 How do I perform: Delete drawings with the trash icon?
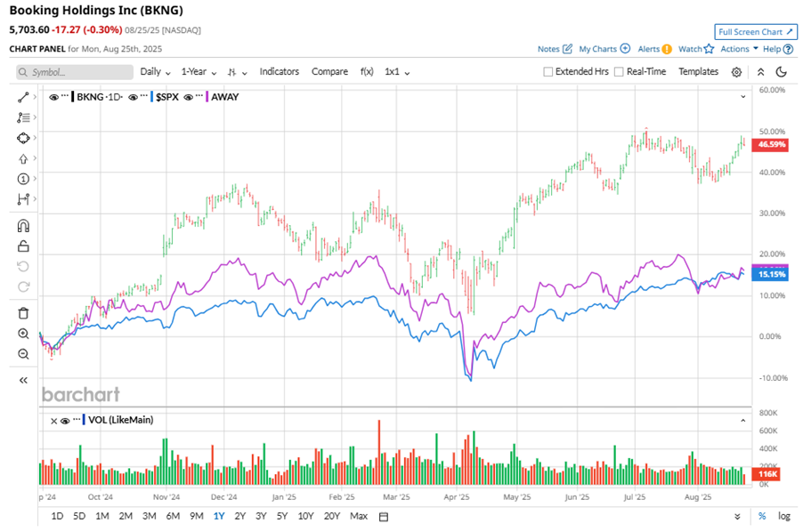click(x=23, y=313)
